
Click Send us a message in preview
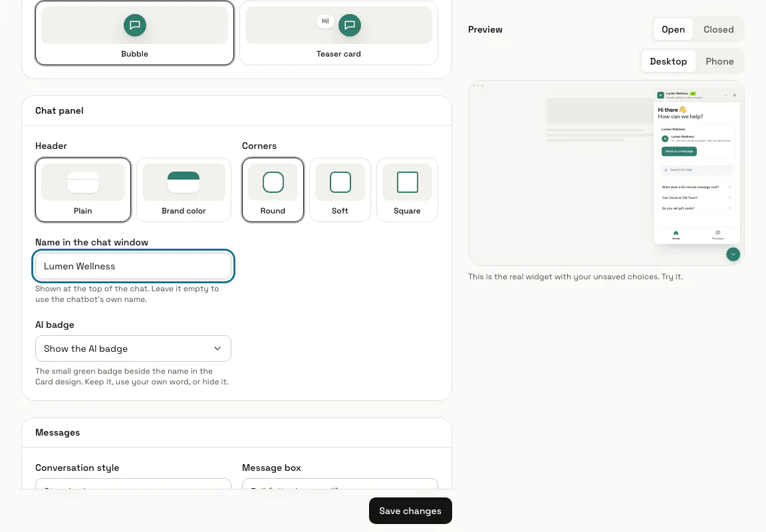[679, 152]
